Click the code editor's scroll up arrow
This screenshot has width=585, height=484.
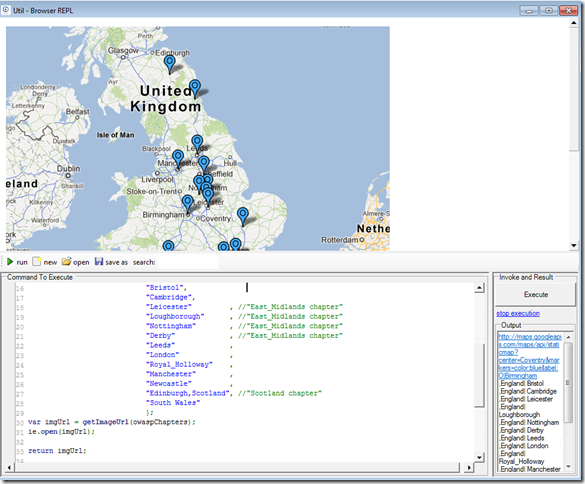pos(479,288)
